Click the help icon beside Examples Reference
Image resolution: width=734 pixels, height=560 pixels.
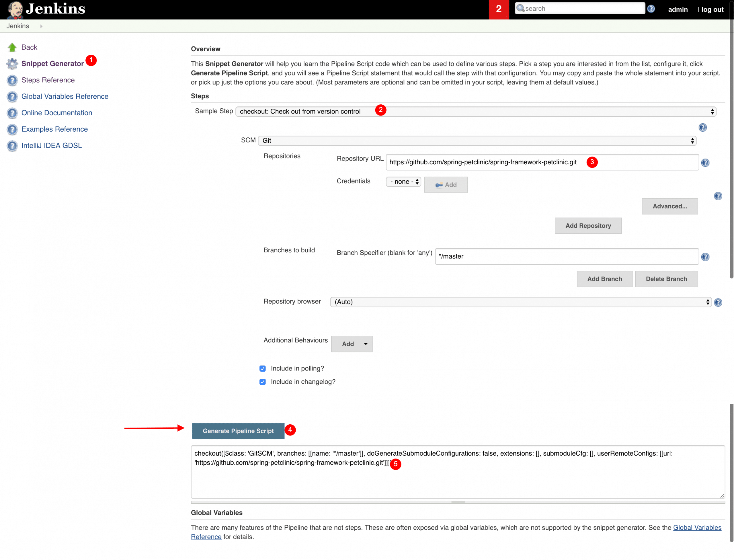pyautogui.click(x=12, y=130)
